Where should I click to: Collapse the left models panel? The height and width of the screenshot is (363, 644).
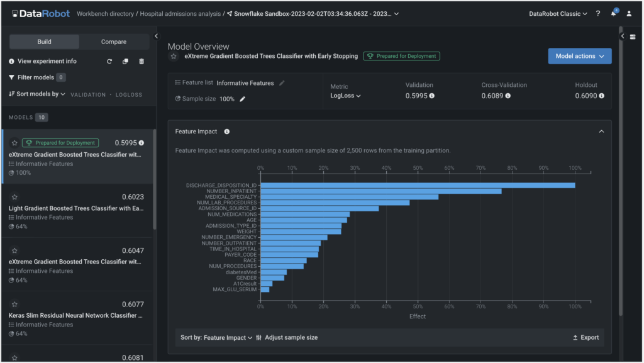coord(156,36)
